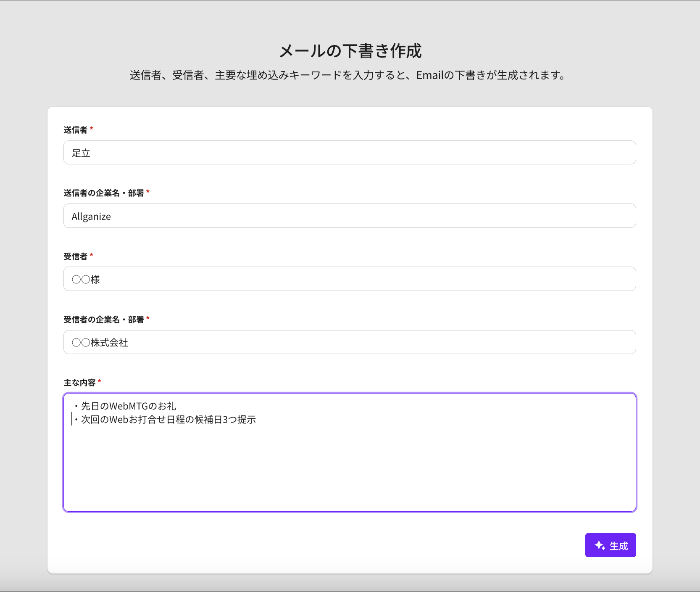Image resolution: width=700 pixels, height=592 pixels.
Task: Select the 受信者 field with ○○様
Action: 349,279
